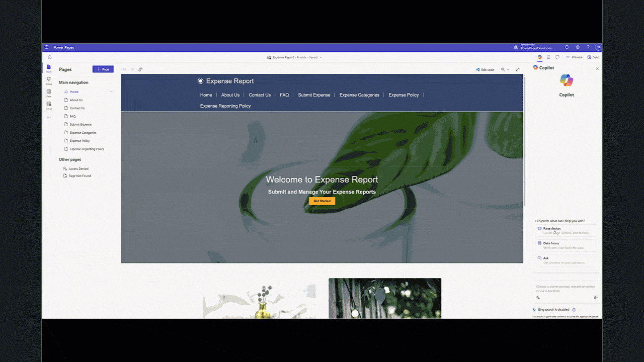Expand the ellipsis menu in the left rail

point(49,117)
